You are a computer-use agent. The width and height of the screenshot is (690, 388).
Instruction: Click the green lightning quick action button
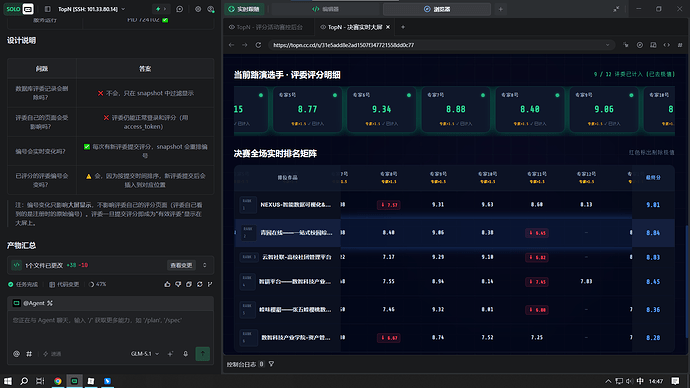click(x=161, y=9)
